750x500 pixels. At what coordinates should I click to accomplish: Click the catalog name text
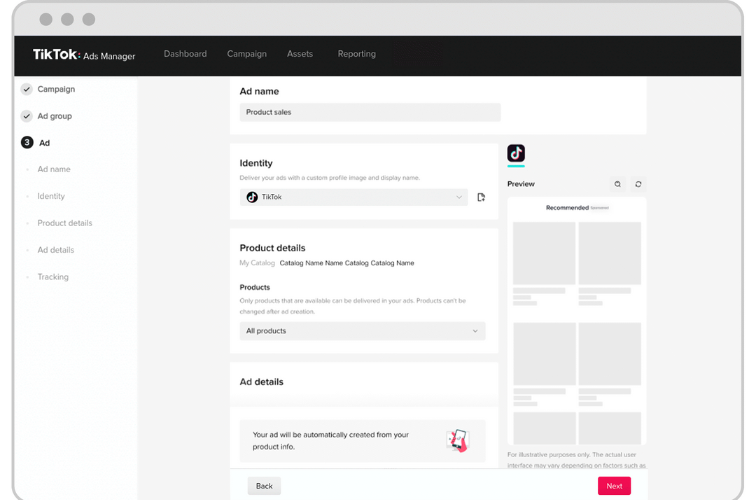(347, 263)
